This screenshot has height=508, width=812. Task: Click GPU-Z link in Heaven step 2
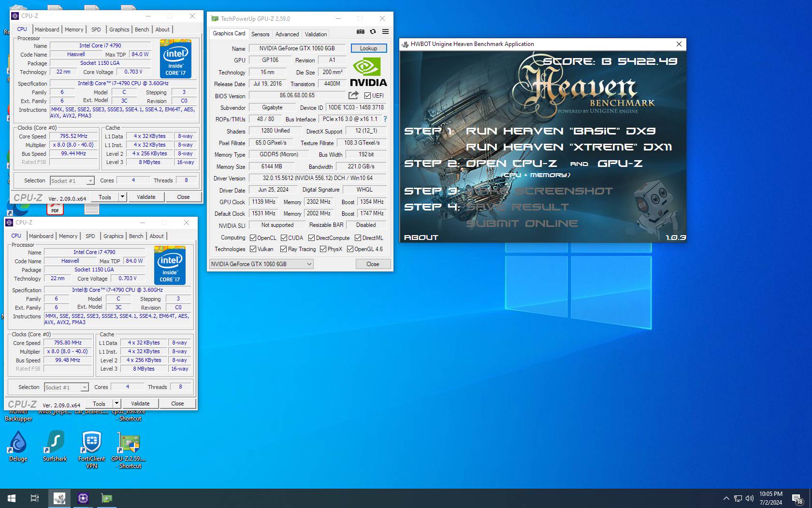pyautogui.click(x=620, y=164)
